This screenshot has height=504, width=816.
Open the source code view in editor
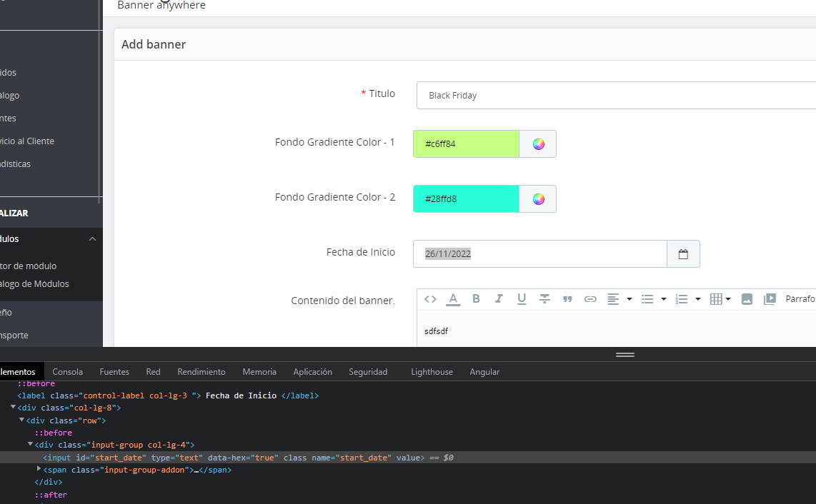430,299
